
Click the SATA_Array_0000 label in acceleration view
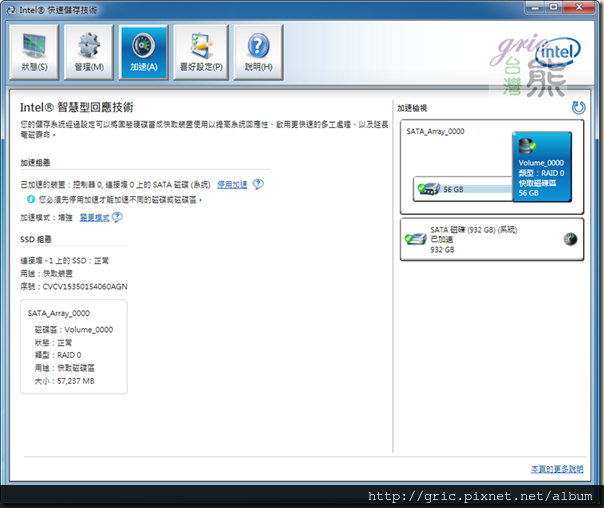(x=435, y=131)
